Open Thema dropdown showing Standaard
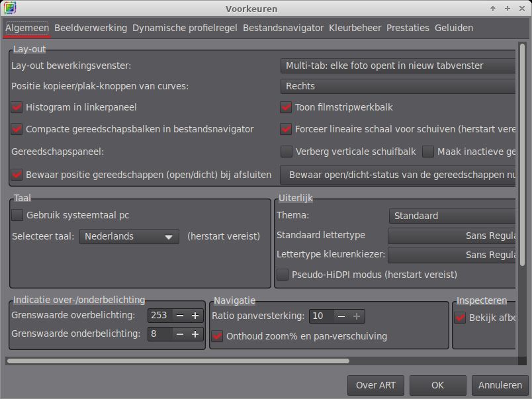This screenshot has height=399, width=532. (452, 216)
